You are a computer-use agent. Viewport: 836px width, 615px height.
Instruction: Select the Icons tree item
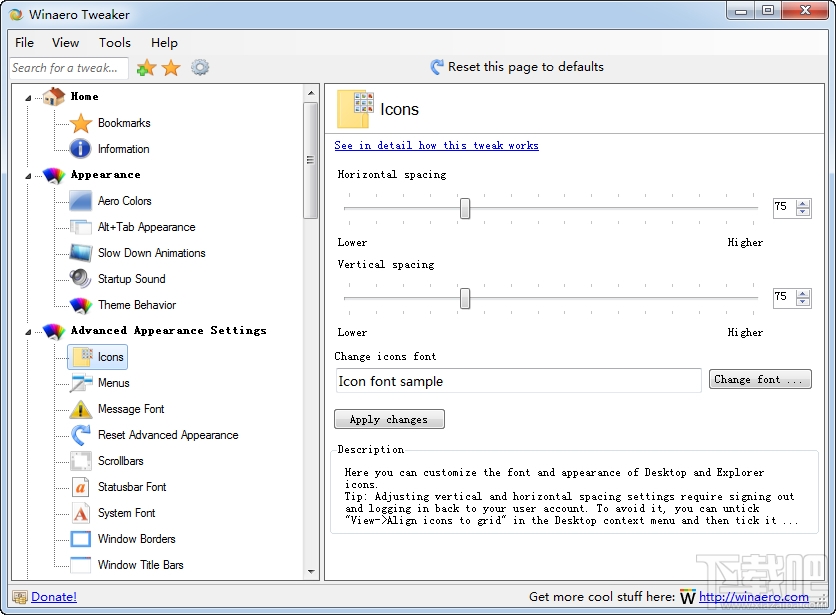pos(98,357)
